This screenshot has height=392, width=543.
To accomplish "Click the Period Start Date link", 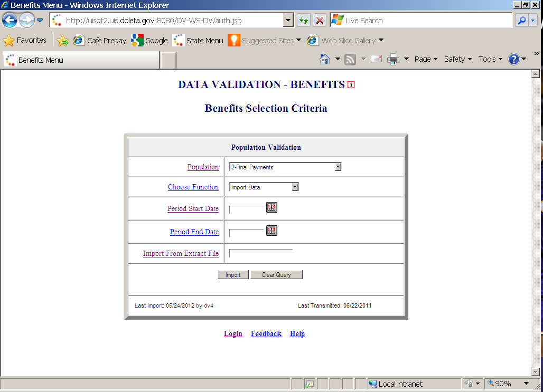I will click(193, 208).
